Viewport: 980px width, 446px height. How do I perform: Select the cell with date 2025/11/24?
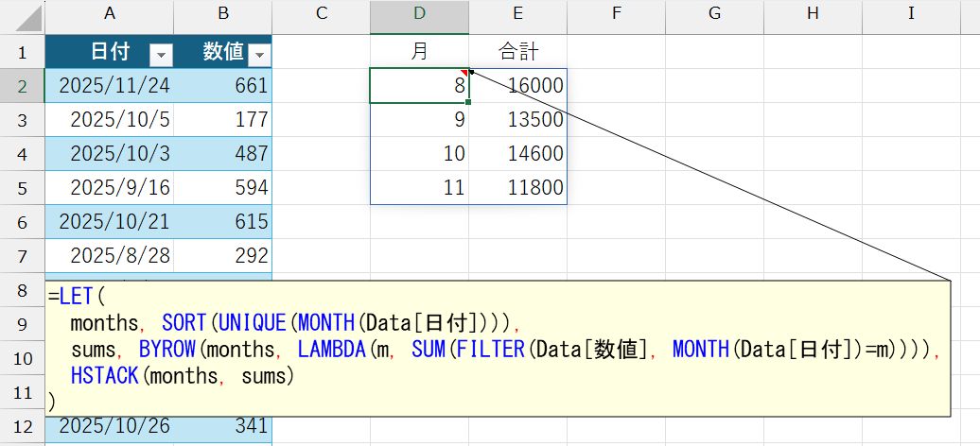point(110,86)
